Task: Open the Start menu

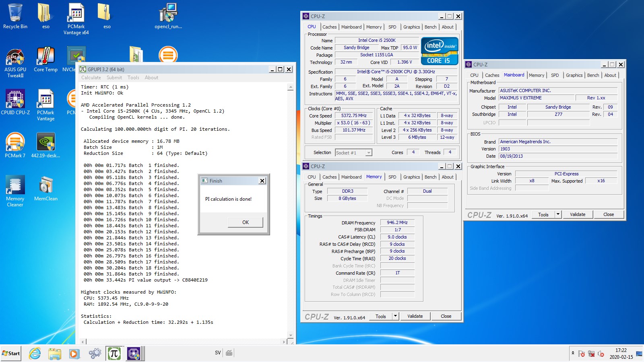Action: coord(11,353)
